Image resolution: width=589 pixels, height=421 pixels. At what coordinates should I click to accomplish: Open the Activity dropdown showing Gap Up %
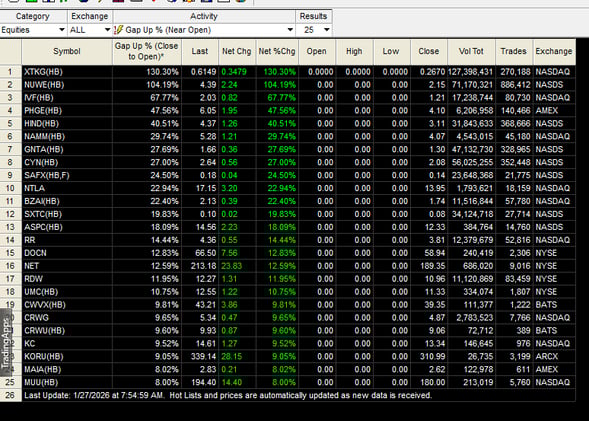pos(204,30)
